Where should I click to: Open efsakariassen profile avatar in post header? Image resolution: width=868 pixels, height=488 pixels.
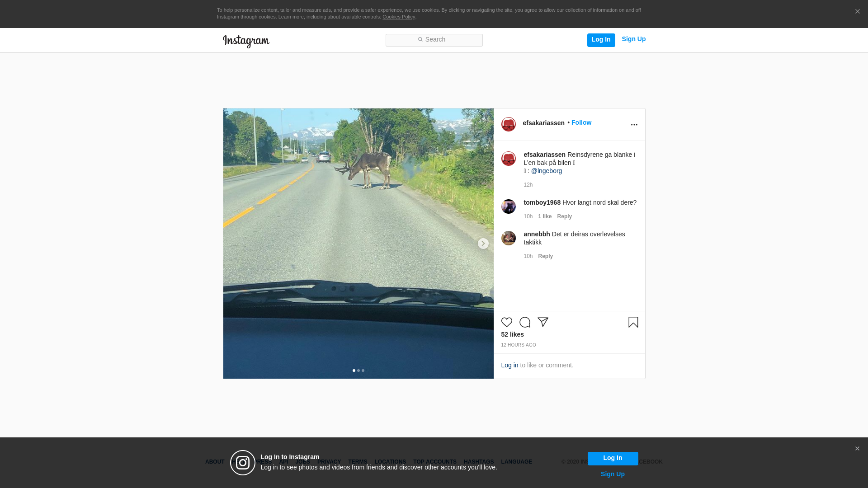(x=508, y=124)
